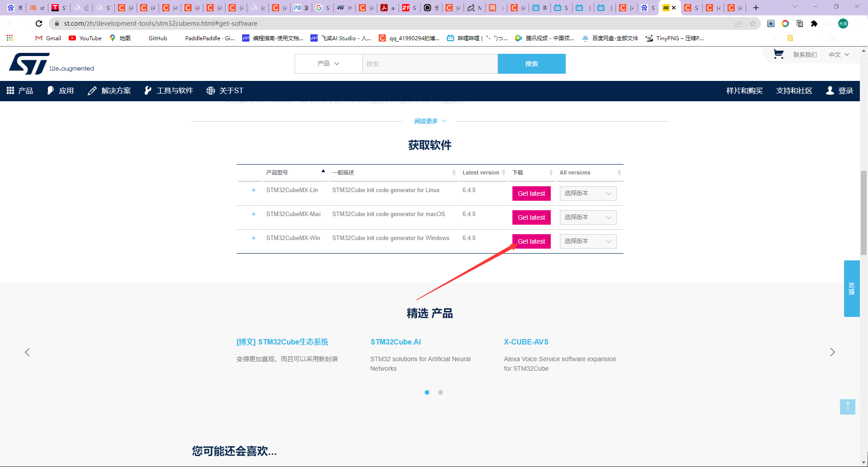Click Get latest for STM32CubeMX-Win
This screenshot has height=467, width=868.
531,241
